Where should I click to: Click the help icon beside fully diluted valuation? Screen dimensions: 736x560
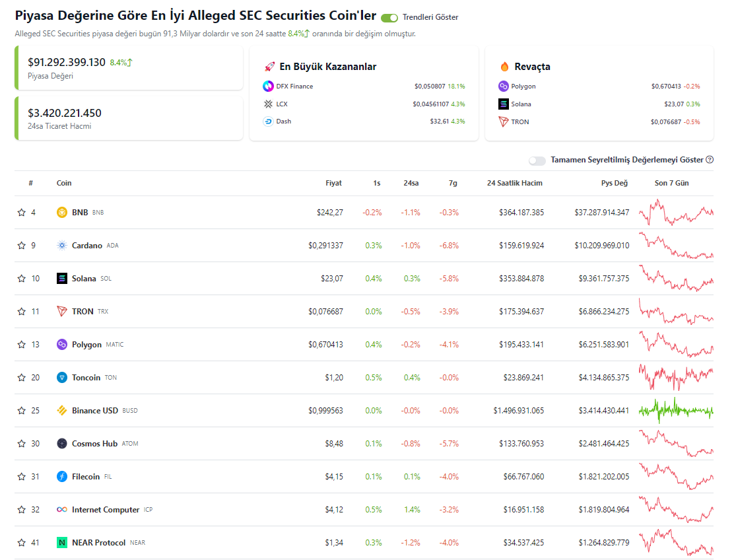(710, 160)
